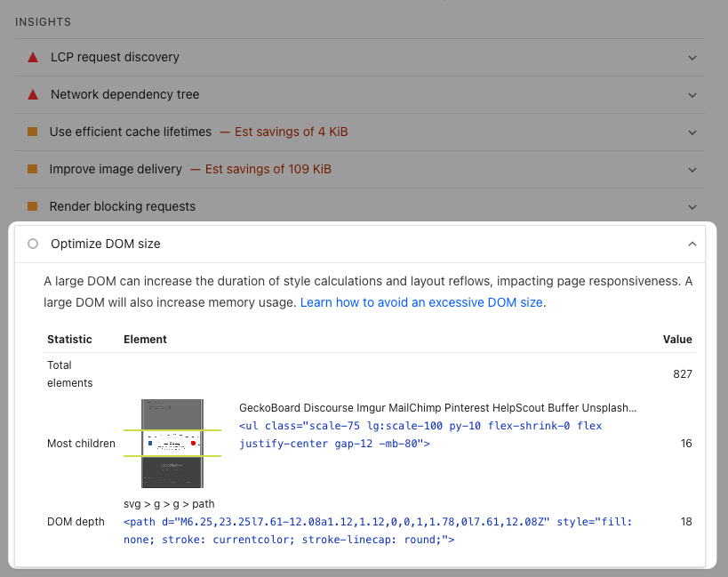Select the 827 total elements value
Image resolution: width=728 pixels, height=577 pixels.
pyautogui.click(x=683, y=374)
